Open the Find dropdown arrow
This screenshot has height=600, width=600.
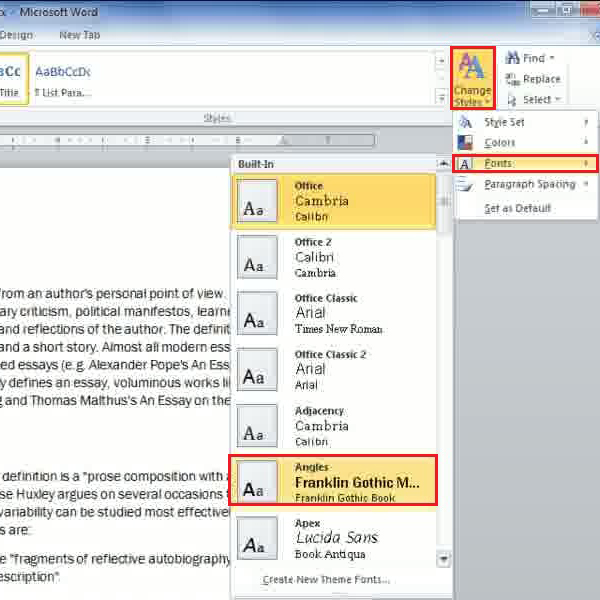552,58
